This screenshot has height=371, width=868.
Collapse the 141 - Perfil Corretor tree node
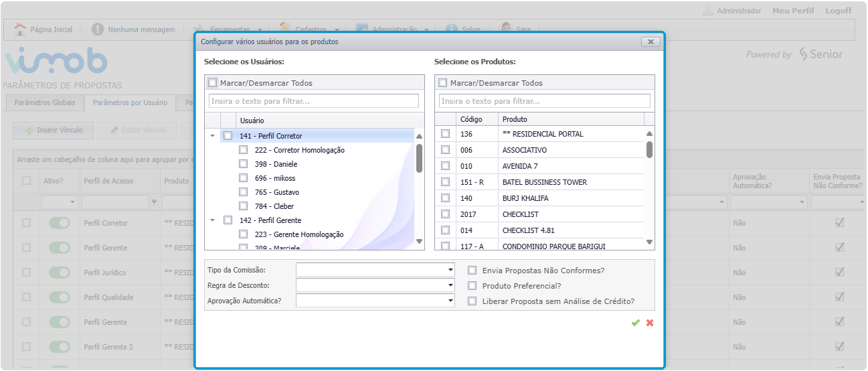(x=213, y=136)
